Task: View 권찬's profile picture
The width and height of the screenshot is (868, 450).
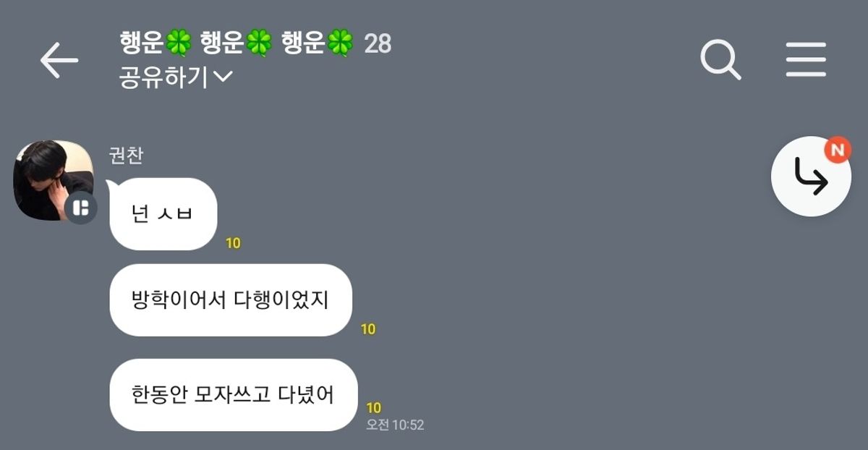Action: (x=54, y=180)
